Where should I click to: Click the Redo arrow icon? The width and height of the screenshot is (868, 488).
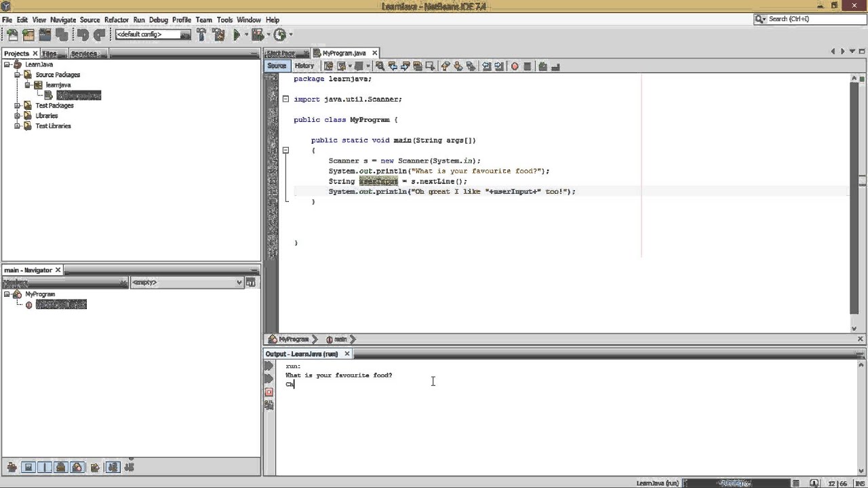pyautogui.click(x=99, y=35)
